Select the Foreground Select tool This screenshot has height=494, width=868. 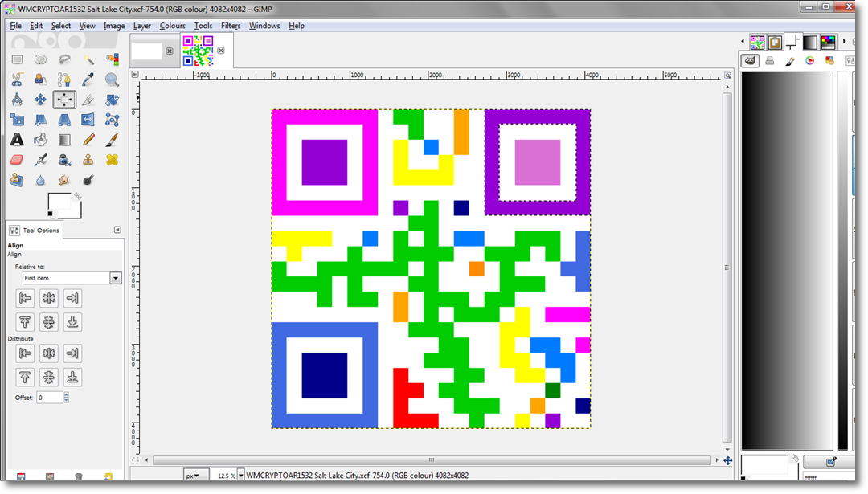pos(40,80)
